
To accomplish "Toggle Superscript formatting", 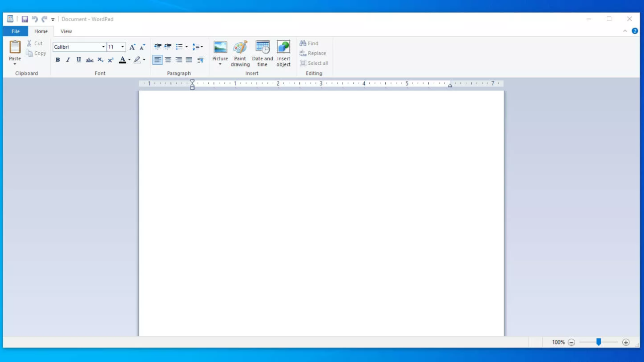I will 111,60.
